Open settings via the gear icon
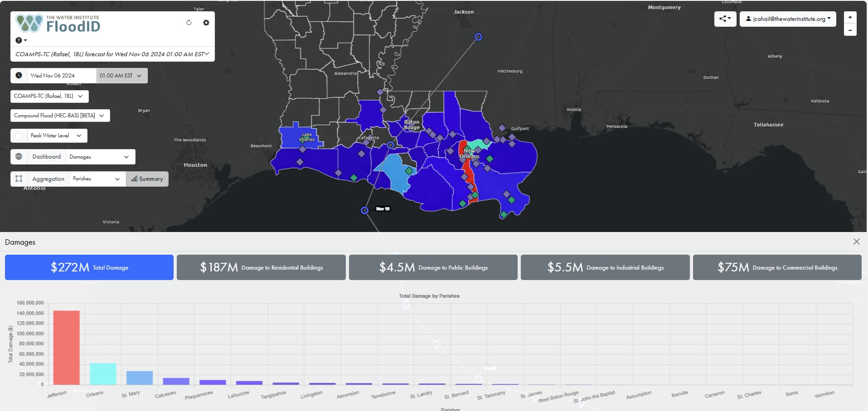 (206, 23)
